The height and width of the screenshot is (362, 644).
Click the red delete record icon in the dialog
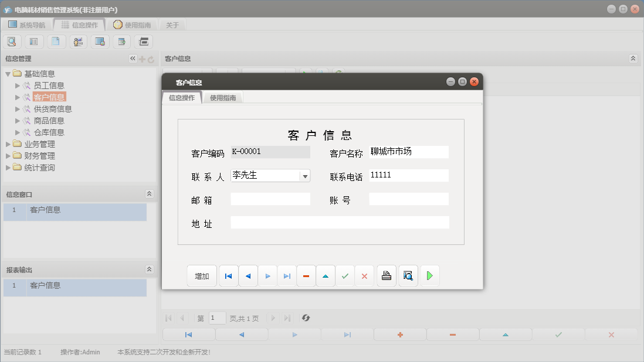click(x=306, y=275)
